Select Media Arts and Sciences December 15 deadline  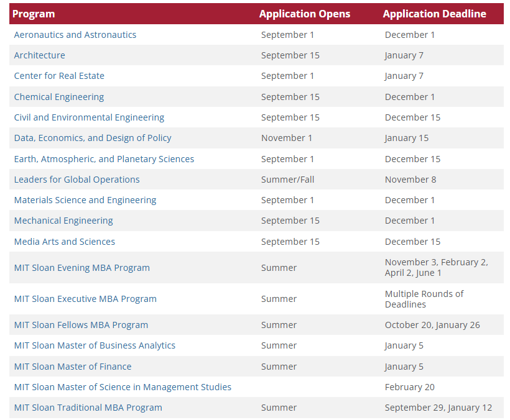[x=412, y=241]
